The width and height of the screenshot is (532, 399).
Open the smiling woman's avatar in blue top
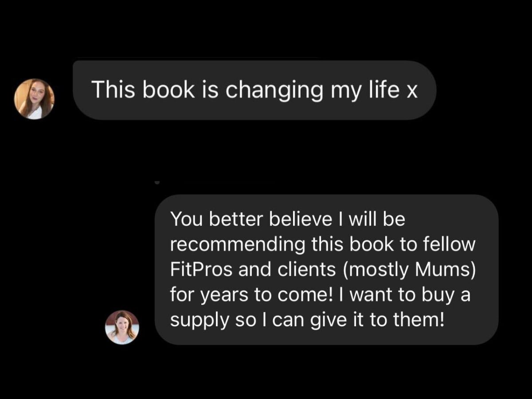(x=122, y=327)
